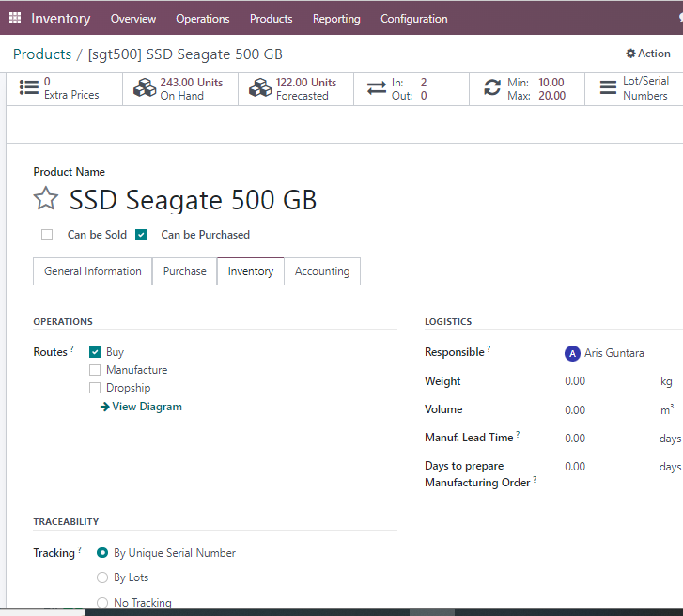Click the Min/Max reordering refresh icon
This screenshot has height=616, width=683.
coord(492,87)
